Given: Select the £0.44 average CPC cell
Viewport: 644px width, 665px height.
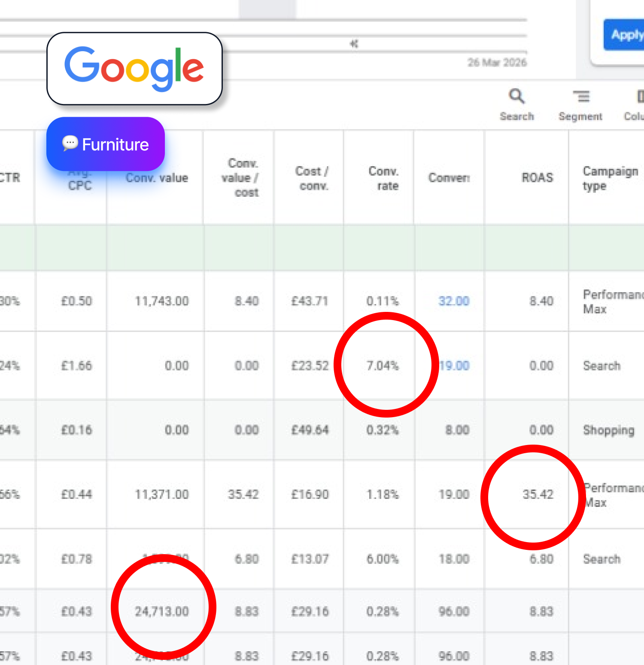Looking at the screenshot, I should [x=76, y=494].
